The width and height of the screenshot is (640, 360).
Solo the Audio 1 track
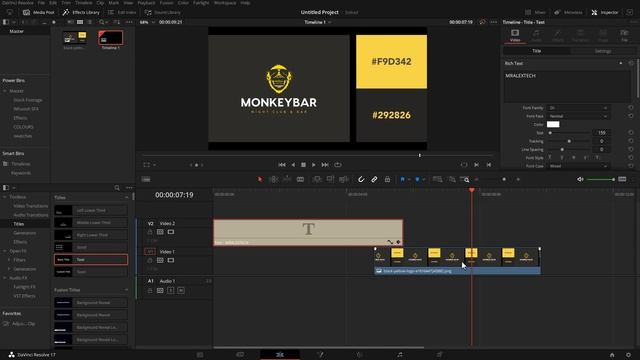(x=171, y=290)
